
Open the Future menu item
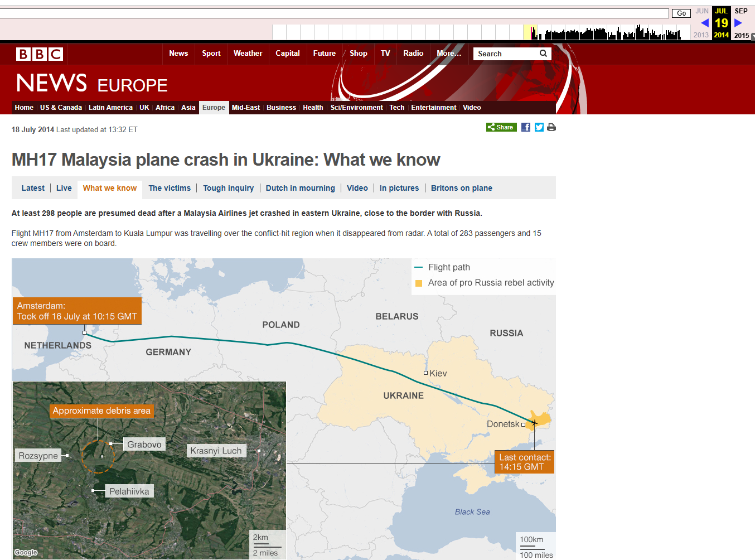tap(325, 54)
